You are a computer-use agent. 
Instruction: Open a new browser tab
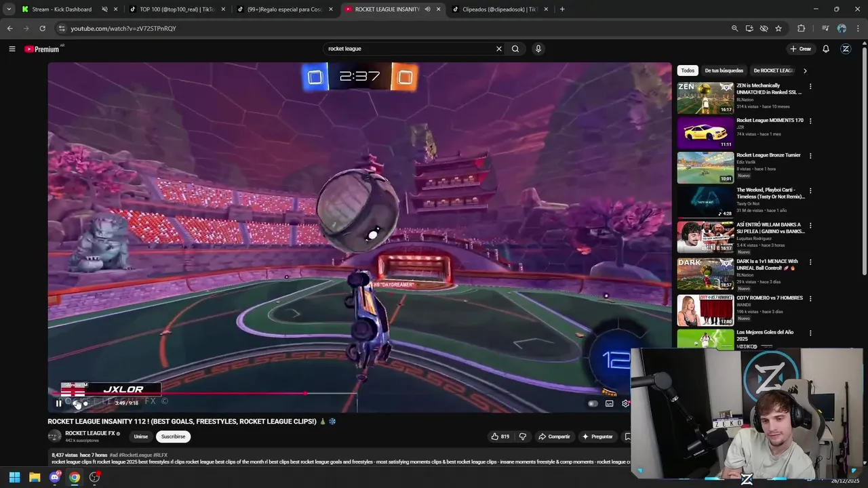[562, 9]
